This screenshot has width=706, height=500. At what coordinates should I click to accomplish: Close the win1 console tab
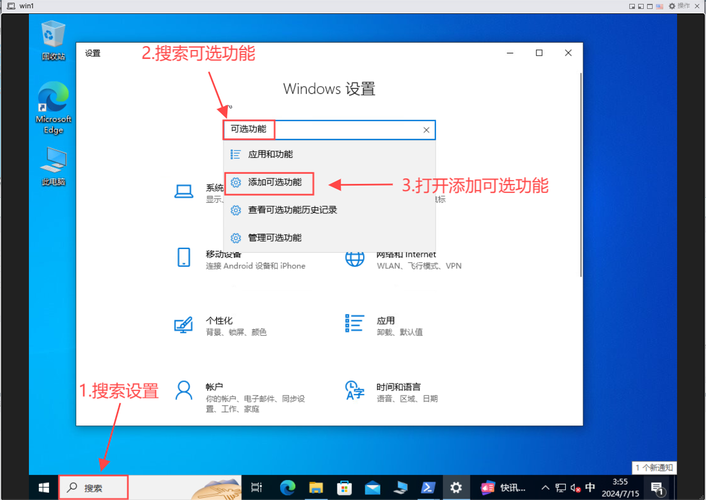point(697,6)
